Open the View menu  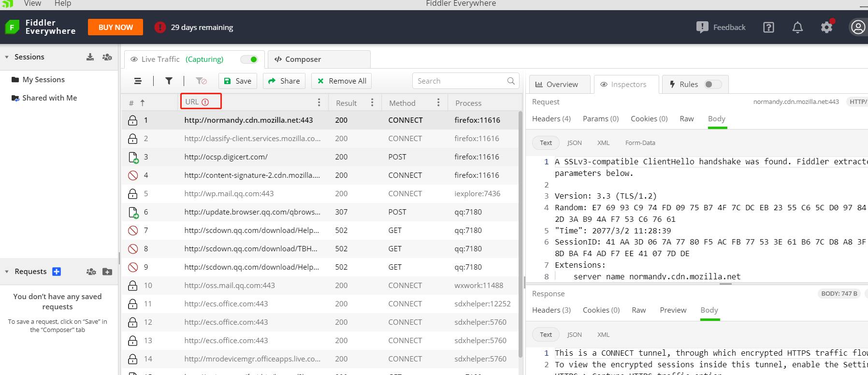tap(32, 4)
